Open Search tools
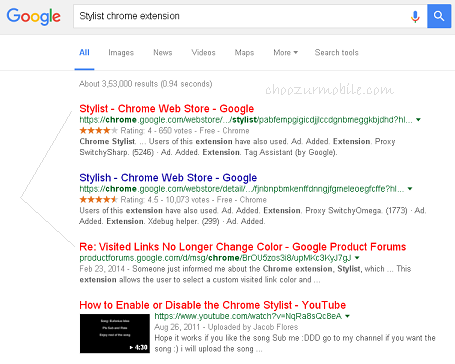This screenshot has height=364, width=455. point(337,52)
